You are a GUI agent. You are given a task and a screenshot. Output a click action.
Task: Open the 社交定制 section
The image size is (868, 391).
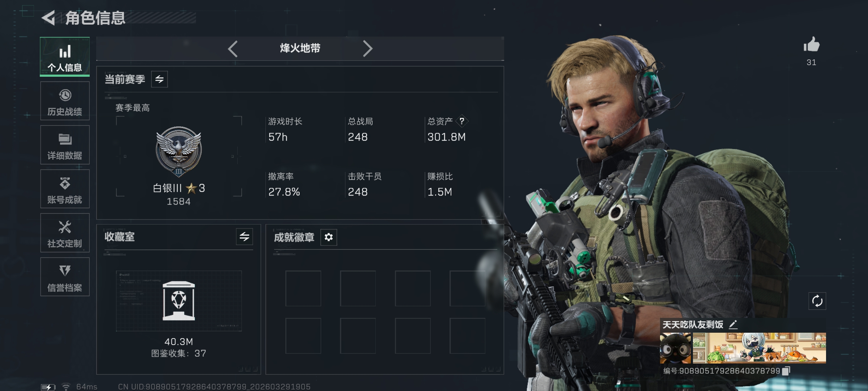(x=65, y=233)
